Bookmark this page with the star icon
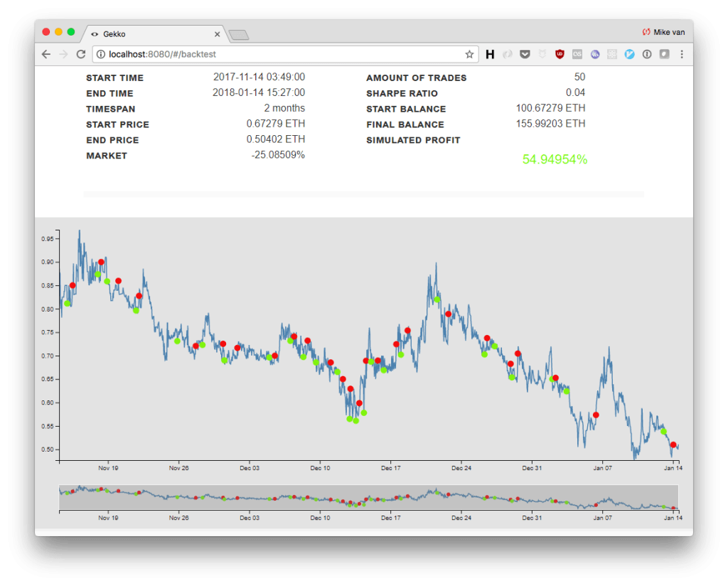Viewport: 728px width, 586px height. pyautogui.click(x=469, y=54)
